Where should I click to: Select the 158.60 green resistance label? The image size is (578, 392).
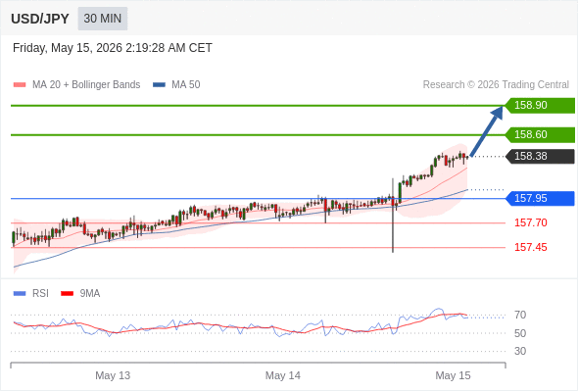(x=540, y=134)
